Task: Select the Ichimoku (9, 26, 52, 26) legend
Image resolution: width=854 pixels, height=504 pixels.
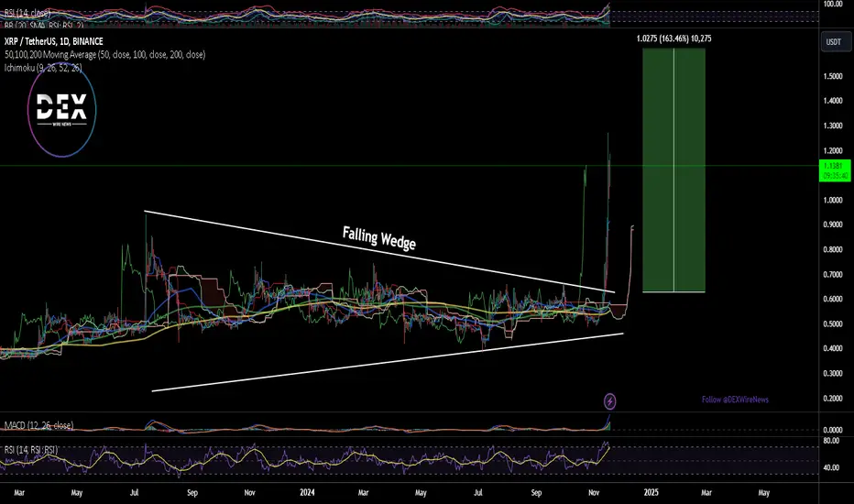Action: (x=43, y=68)
